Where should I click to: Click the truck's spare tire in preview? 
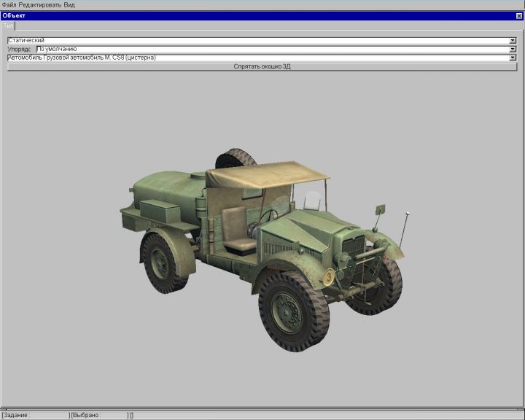click(x=235, y=158)
